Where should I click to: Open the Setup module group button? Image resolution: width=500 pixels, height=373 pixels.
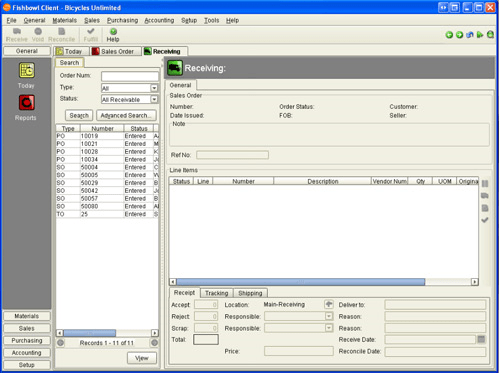click(27, 365)
